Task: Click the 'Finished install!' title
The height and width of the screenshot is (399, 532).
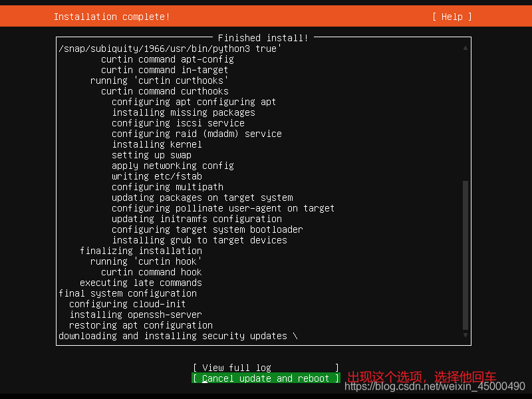Action: (x=263, y=38)
